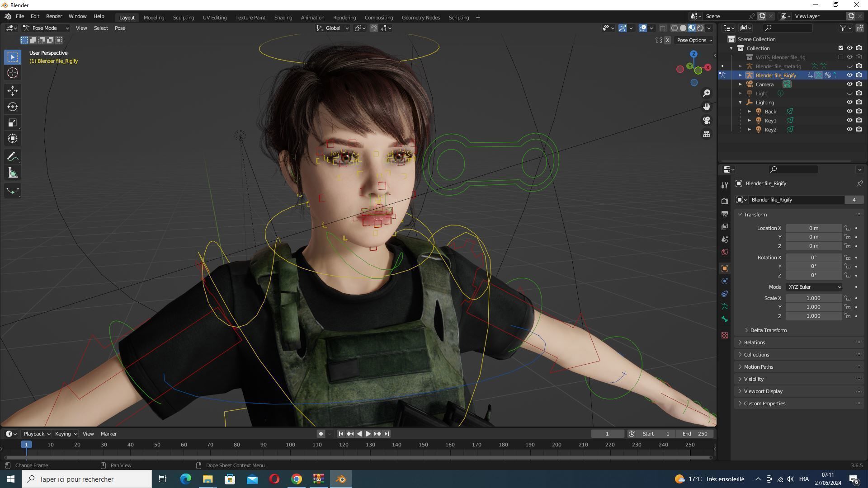
Task: Expand the Viewport Display panel
Action: pos(763,391)
